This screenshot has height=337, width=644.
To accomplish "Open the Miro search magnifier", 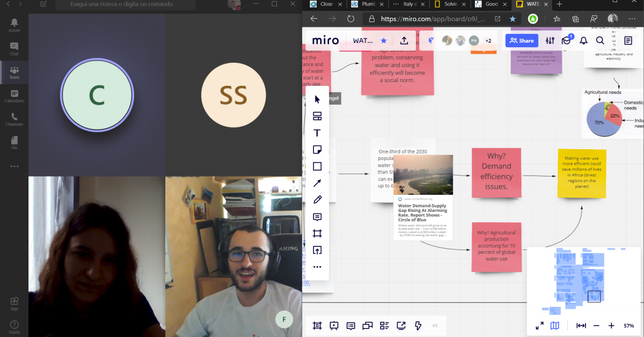I will pos(600,41).
